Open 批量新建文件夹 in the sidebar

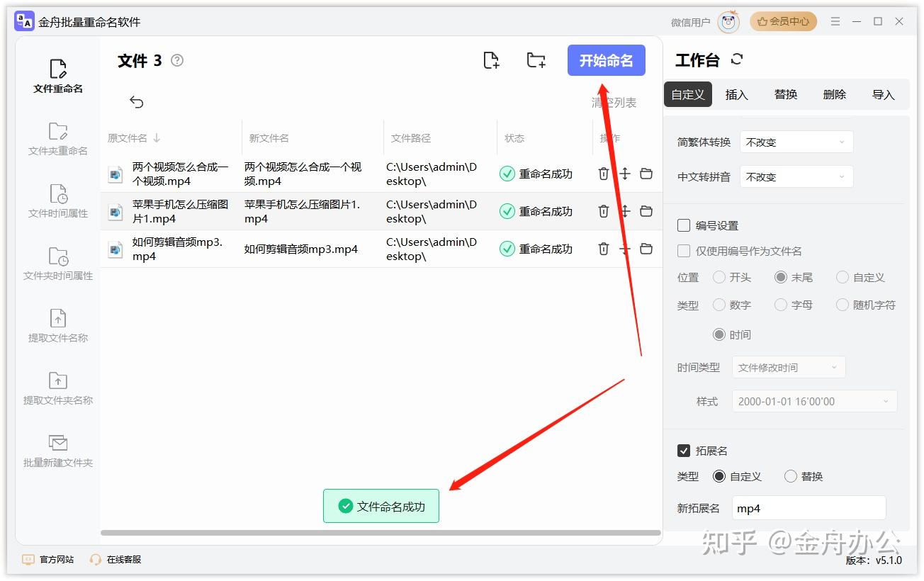58,451
